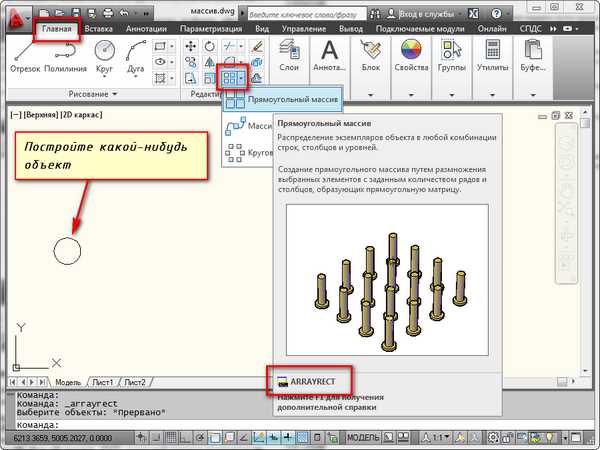Choose Прямоугольный массив from the dropdown list
600x450 pixels.
coord(290,101)
